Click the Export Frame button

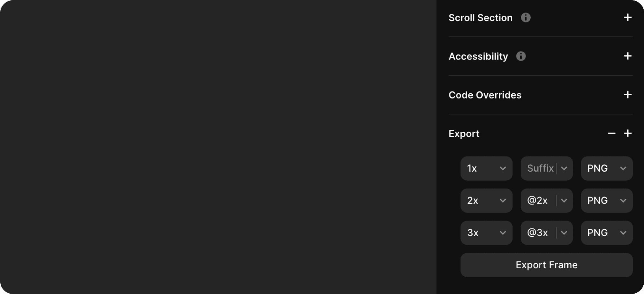tap(546, 265)
